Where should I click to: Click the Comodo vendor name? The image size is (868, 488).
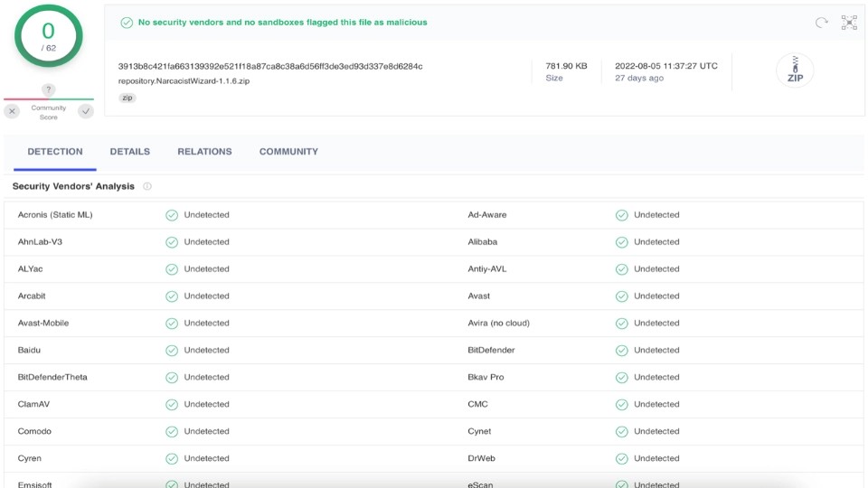coord(34,432)
